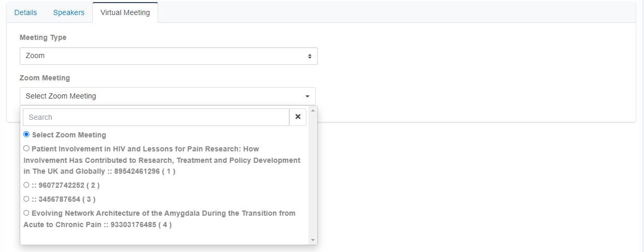The width and height of the screenshot is (644, 252).
Task: Click the Virtual Meeting tab
Action: coord(125,12)
